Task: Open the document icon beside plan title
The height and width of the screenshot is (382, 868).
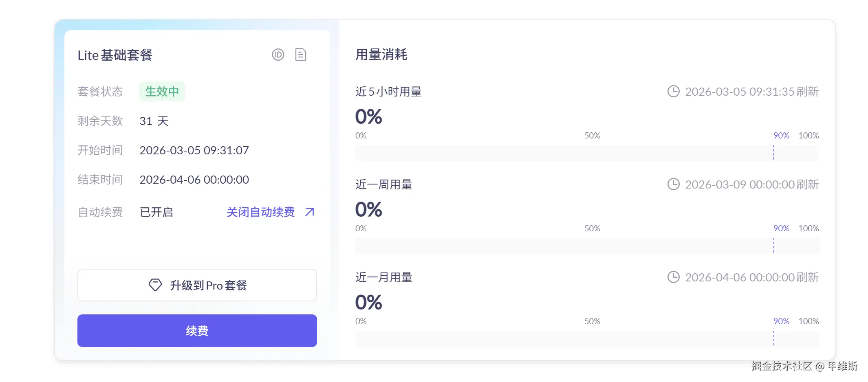Action: [301, 55]
